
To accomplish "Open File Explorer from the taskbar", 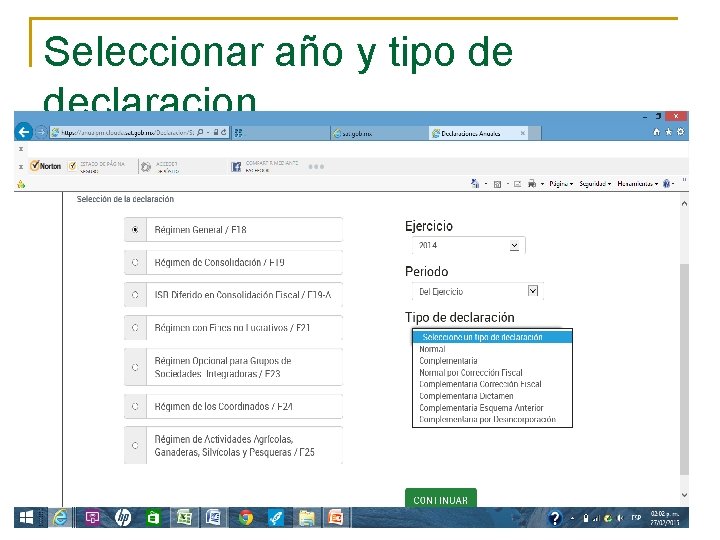I will [x=307, y=518].
